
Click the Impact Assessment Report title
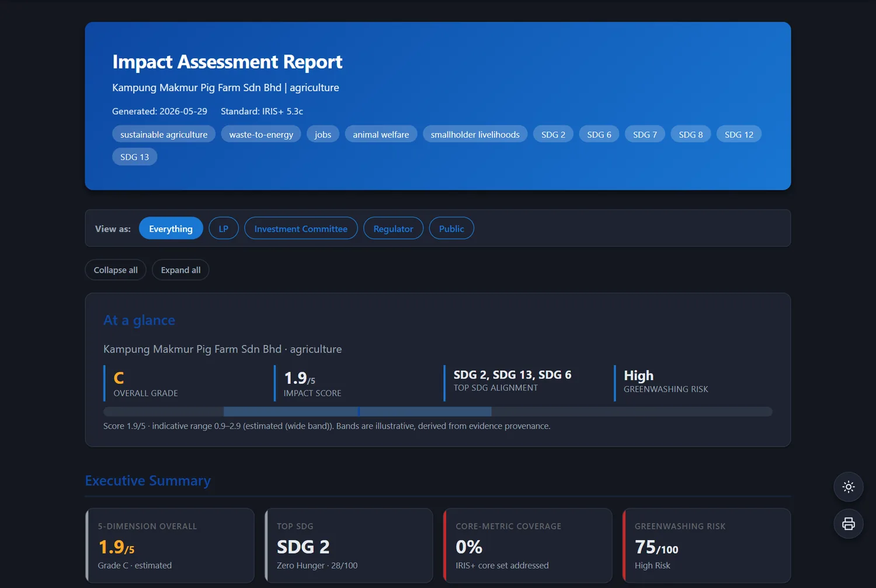[x=227, y=62]
